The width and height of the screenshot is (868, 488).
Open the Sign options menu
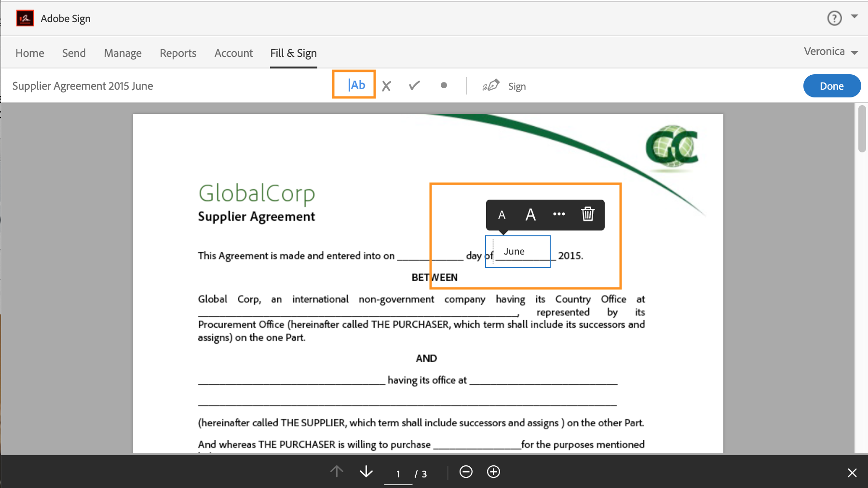[517, 85]
